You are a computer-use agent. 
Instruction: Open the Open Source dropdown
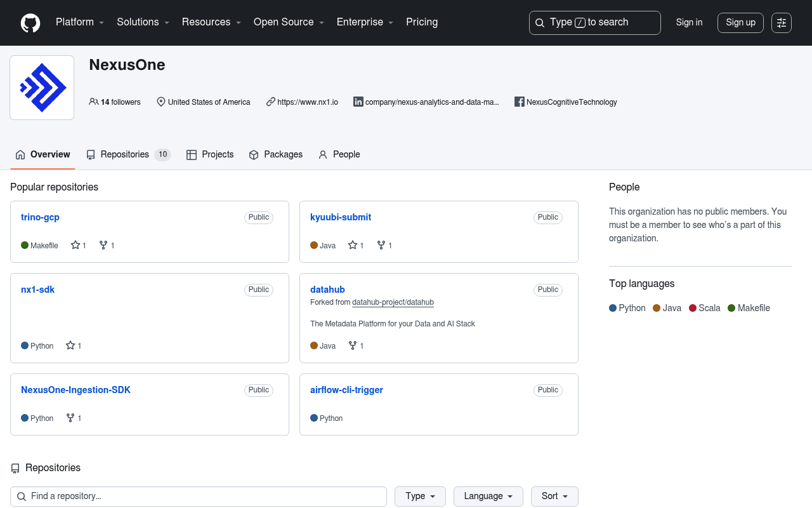(x=289, y=22)
